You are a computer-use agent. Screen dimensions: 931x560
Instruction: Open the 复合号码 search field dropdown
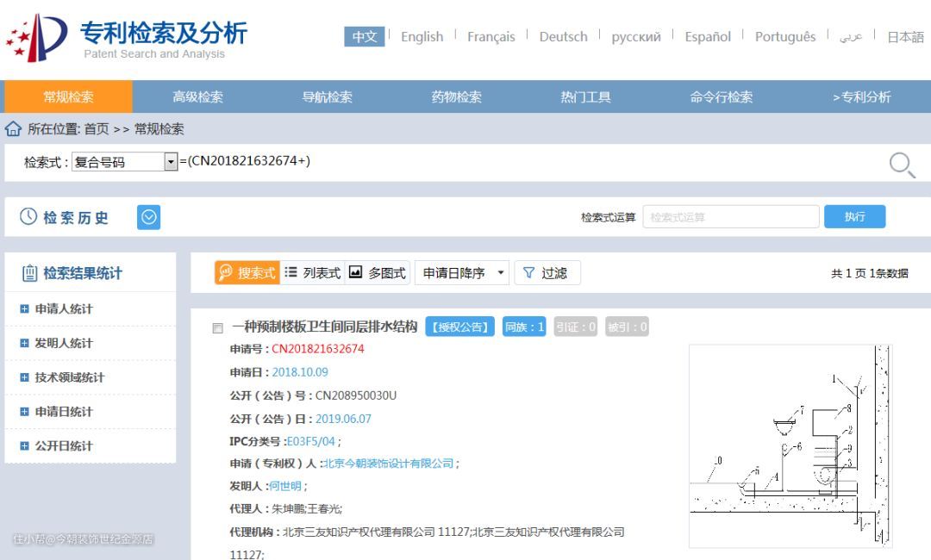[170, 162]
